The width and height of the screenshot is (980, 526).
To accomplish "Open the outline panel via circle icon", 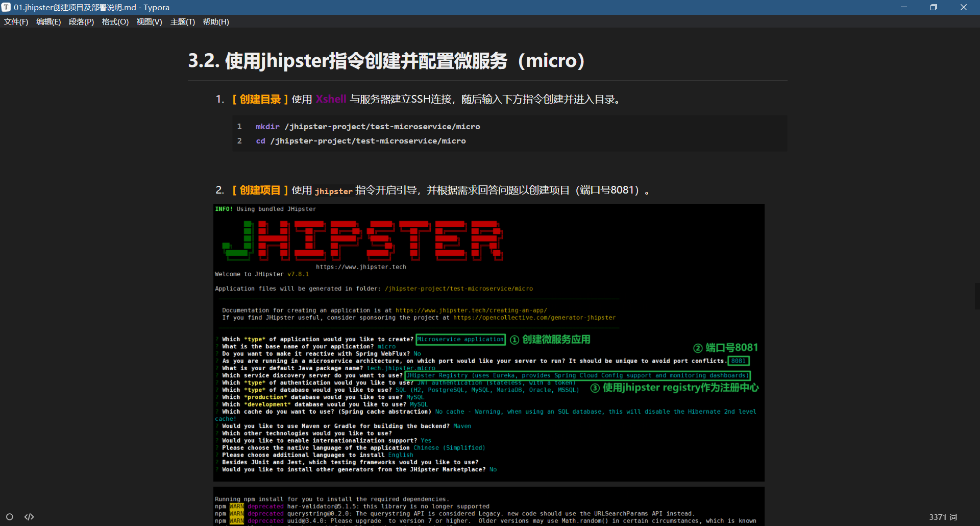I will click(10, 517).
